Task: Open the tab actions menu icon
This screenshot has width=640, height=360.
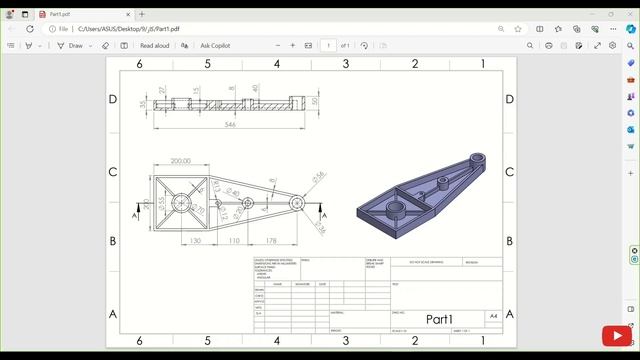Action: click(x=25, y=14)
